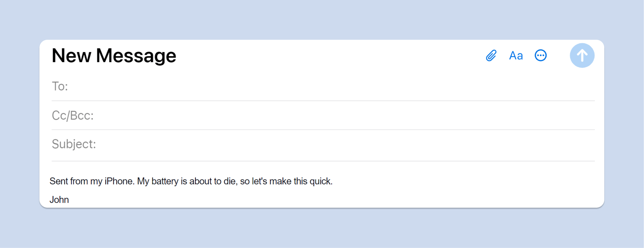Click the word "die" in the body
This screenshot has width=644, height=248.
[229, 181]
